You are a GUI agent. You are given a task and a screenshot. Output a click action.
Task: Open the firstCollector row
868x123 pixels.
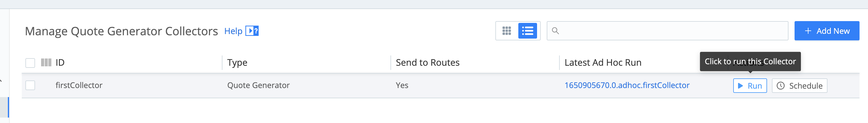pyautogui.click(x=79, y=85)
